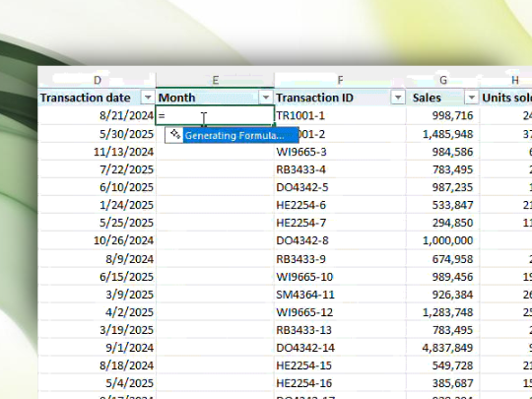Image resolution: width=532 pixels, height=399 pixels.
Task: Click the Copilot sparkle icon beside Generating Formula
Action: [175, 135]
